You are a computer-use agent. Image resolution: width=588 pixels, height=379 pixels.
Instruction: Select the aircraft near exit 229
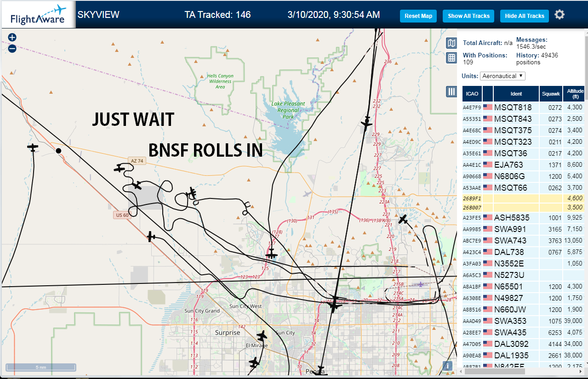366,123
